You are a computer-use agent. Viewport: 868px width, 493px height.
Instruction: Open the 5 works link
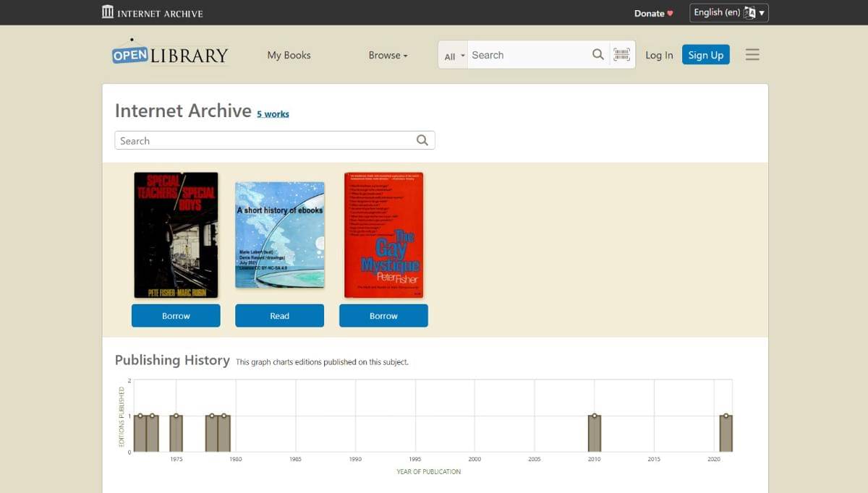click(x=273, y=114)
